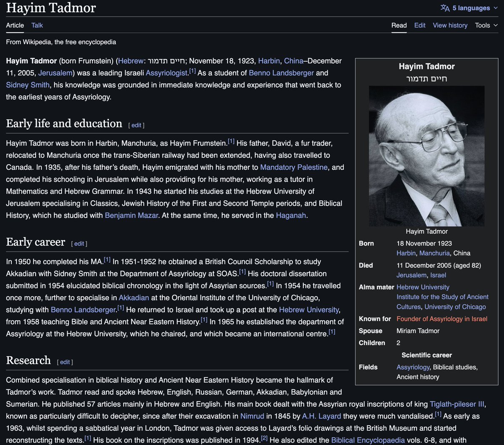Open the Sidney Smith link
This screenshot has width=504, height=445.
(28, 85)
